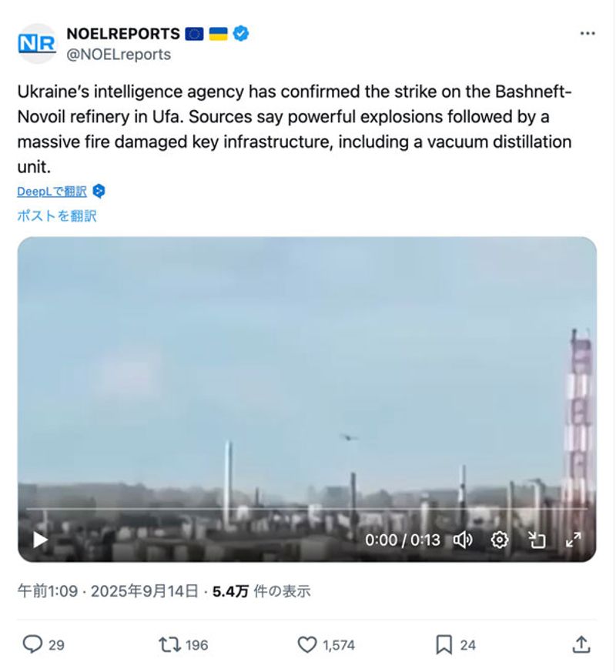
Task: Open video in picture-in-picture mode
Action: pyautogui.click(x=536, y=540)
